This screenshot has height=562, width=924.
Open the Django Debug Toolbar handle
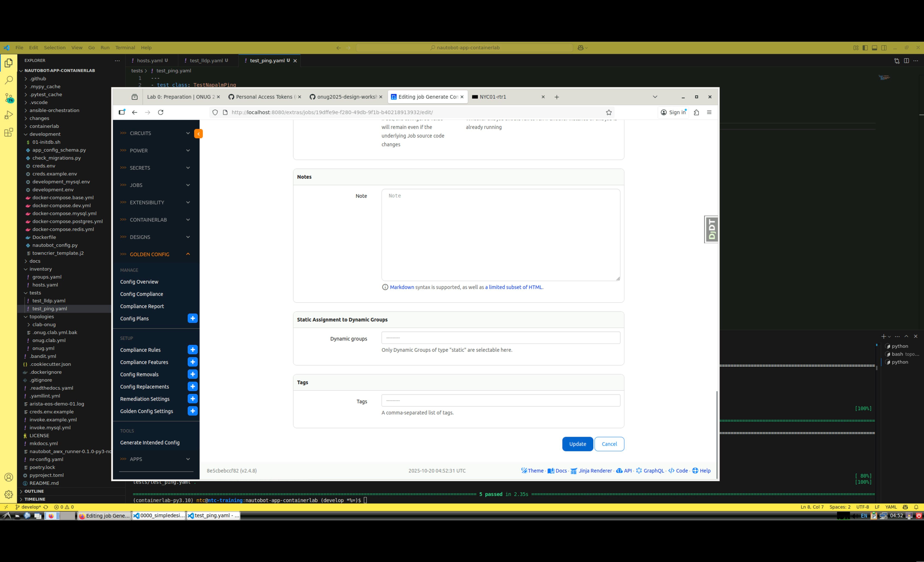click(x=711, y=229)
